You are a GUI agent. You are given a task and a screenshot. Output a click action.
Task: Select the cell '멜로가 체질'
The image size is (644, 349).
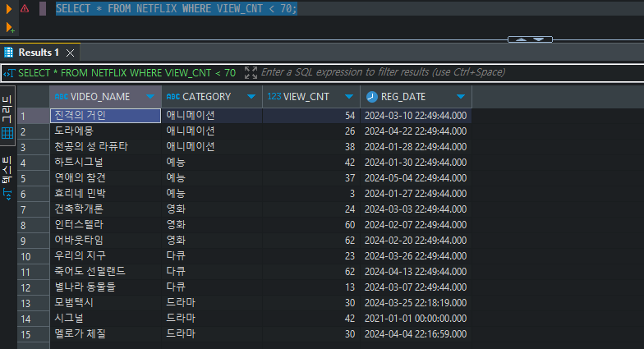tap(105, 334)
